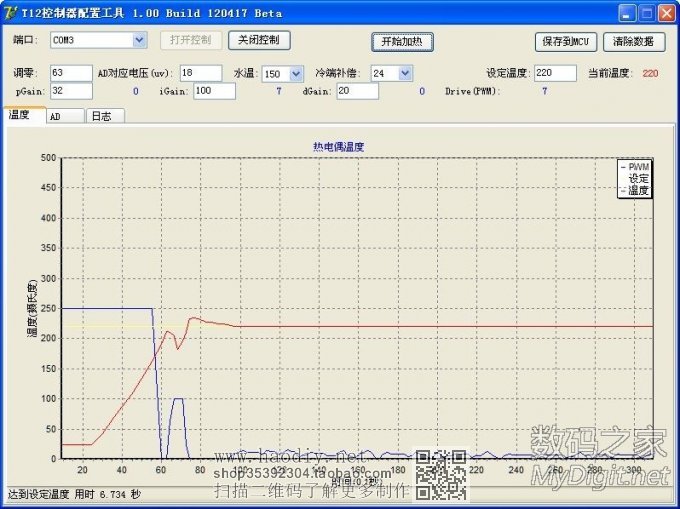Maximize the T12 controller window

tap(645, 13)
